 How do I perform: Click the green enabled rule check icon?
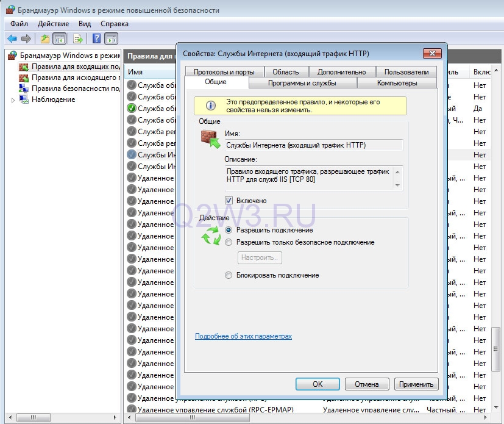132,108
